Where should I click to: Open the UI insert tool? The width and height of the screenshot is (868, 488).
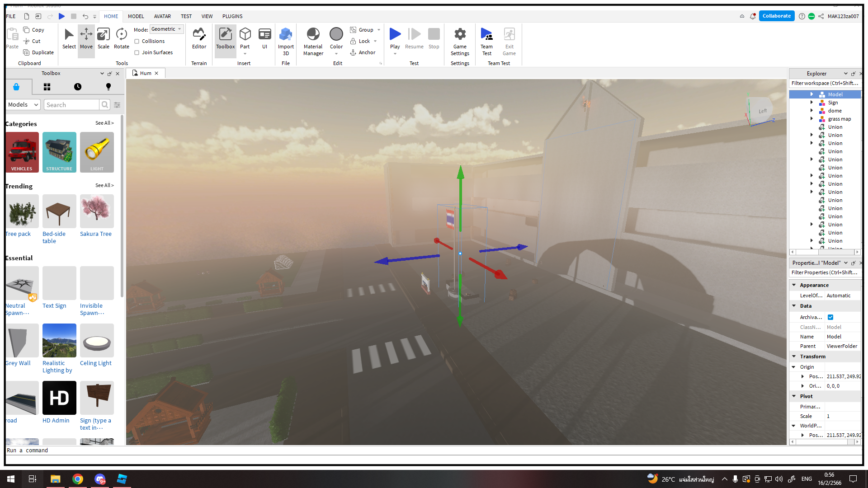(x=265, y=39)
